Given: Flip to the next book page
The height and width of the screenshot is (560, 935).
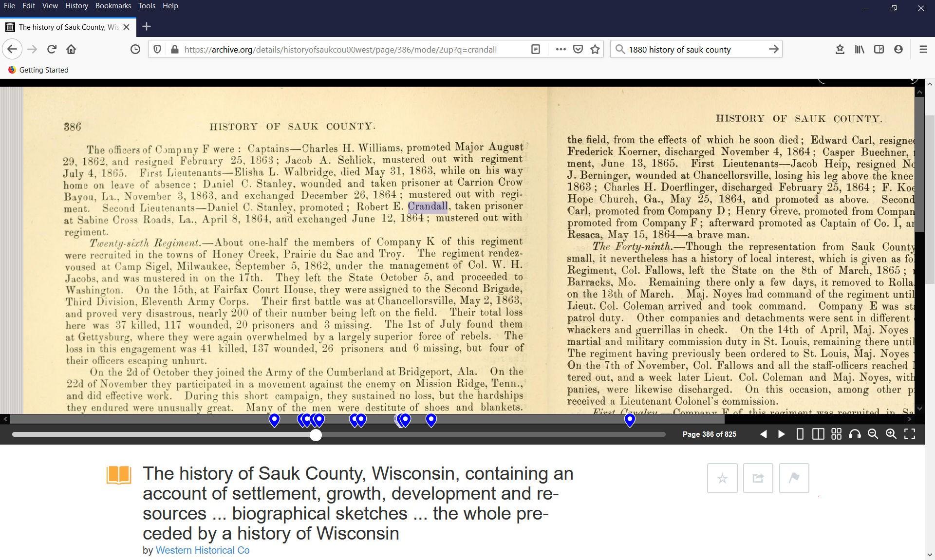Looking at the screenshot, I should click(781, 434).
